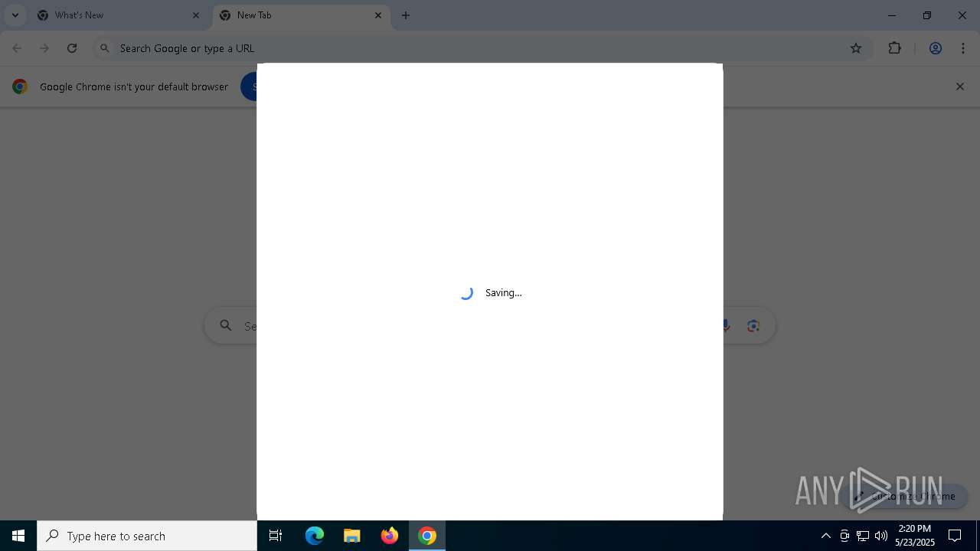Image resolution: width=980 pixels, height=551 pixels.
Task: Go back with the back arrow
Action: click(17, 48)
